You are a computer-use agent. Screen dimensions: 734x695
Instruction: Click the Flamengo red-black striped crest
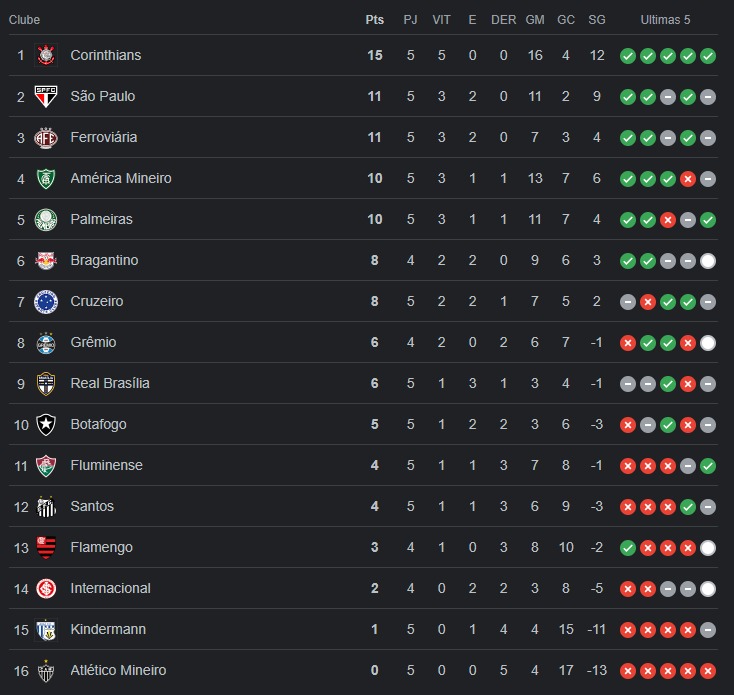(46, 548)
